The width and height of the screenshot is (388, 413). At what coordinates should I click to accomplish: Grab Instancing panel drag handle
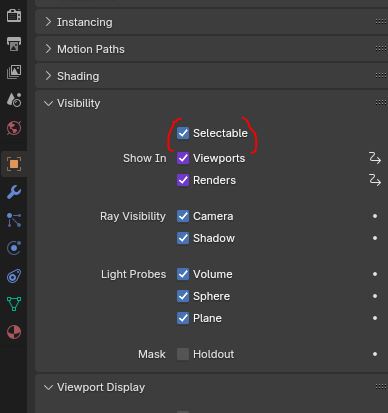coord(381,22)
